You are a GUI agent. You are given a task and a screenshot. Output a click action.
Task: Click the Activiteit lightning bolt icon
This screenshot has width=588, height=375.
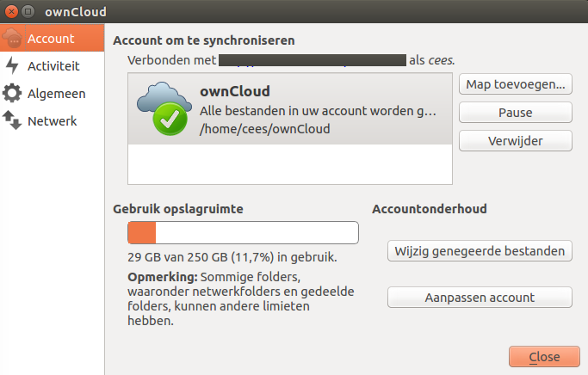13,65
